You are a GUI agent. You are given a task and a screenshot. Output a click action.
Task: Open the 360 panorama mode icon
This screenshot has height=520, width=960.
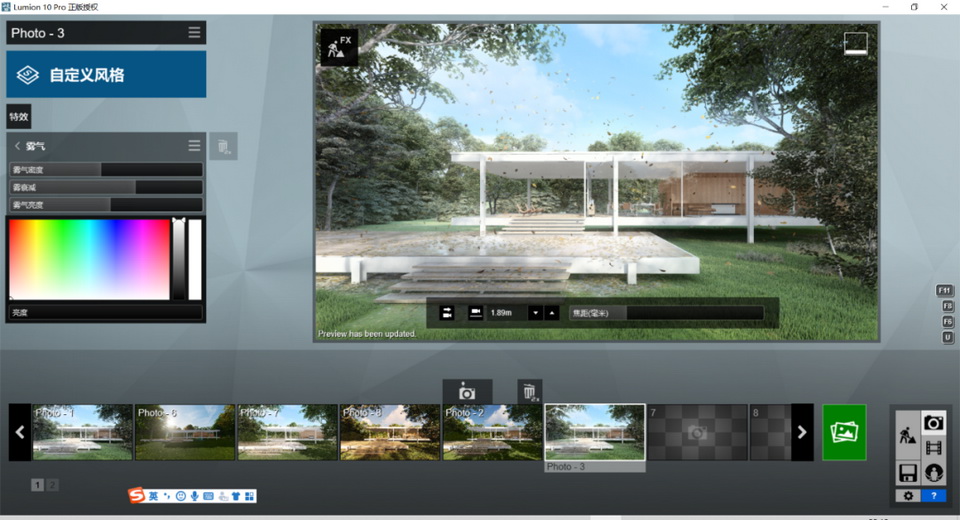tap(933, 473)
